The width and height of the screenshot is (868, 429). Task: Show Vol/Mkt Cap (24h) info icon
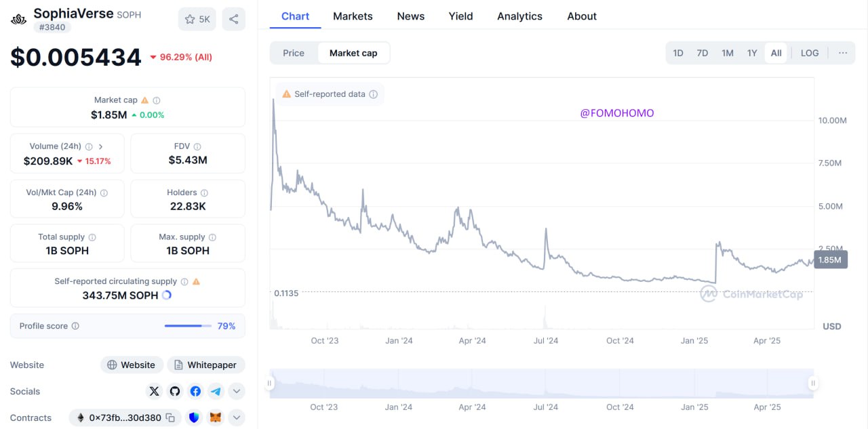[x=104, y=192]
